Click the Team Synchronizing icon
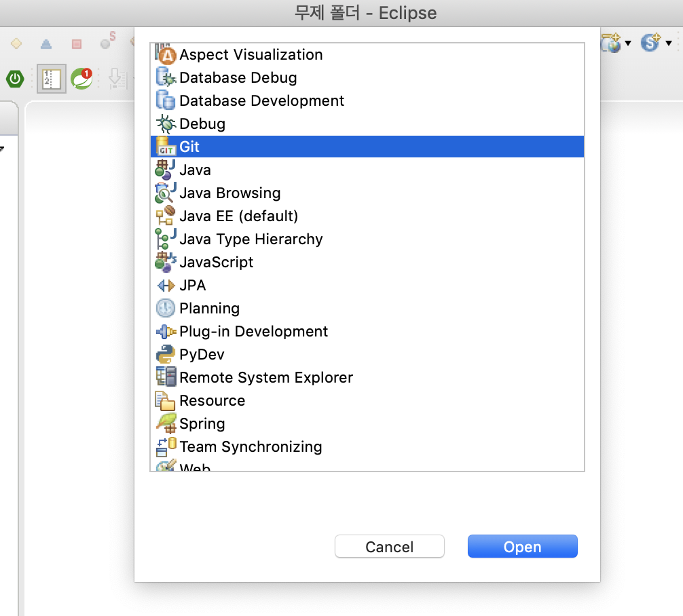This screenshot has width=683, height=616. 166,446
